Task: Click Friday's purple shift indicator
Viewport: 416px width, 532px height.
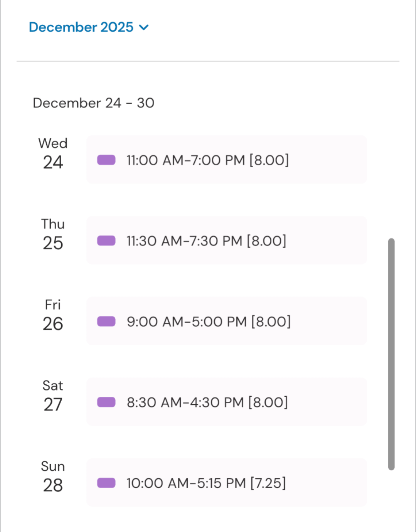Action: 106,322
